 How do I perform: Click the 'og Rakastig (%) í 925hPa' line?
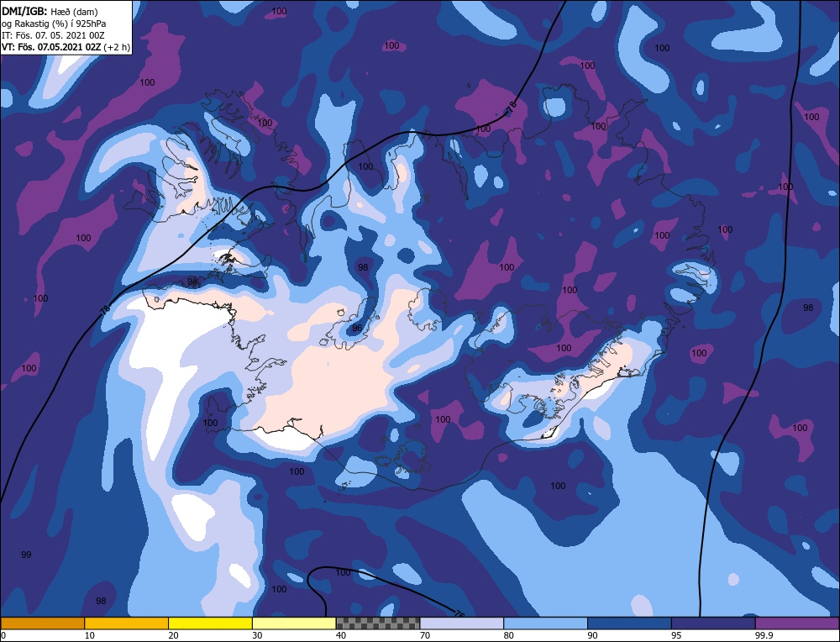point(54,23)
